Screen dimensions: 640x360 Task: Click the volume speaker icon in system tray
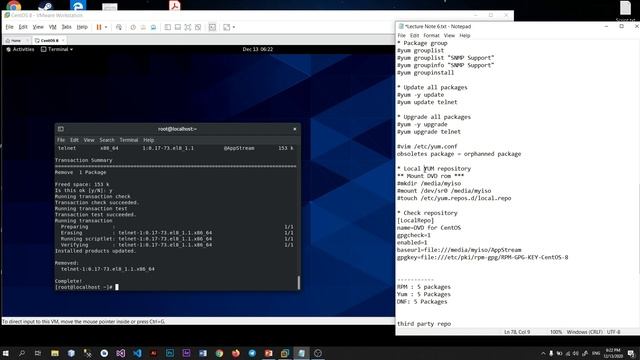pos(576,353)
